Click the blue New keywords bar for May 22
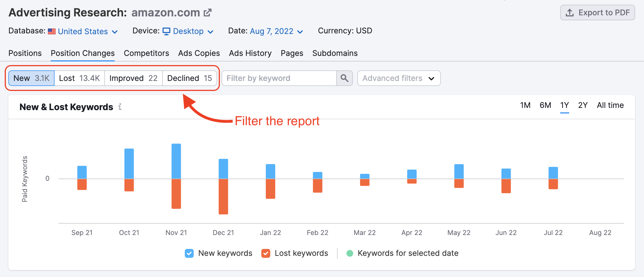 [459, 172]
